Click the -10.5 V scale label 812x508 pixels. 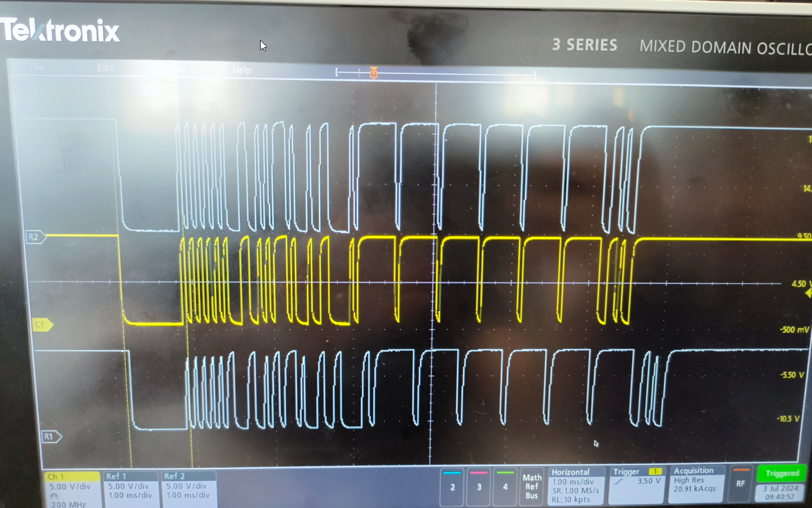click(x=788, y=419)
